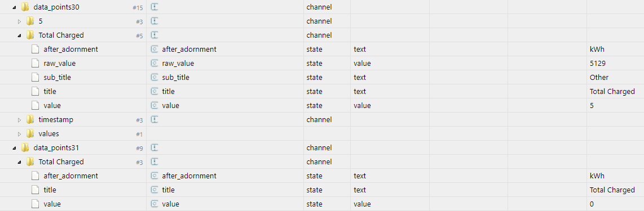The width and height of the screenshot is (644, 211).
Task: Click the Other value cell for sub_title
Action: point(599,78)
